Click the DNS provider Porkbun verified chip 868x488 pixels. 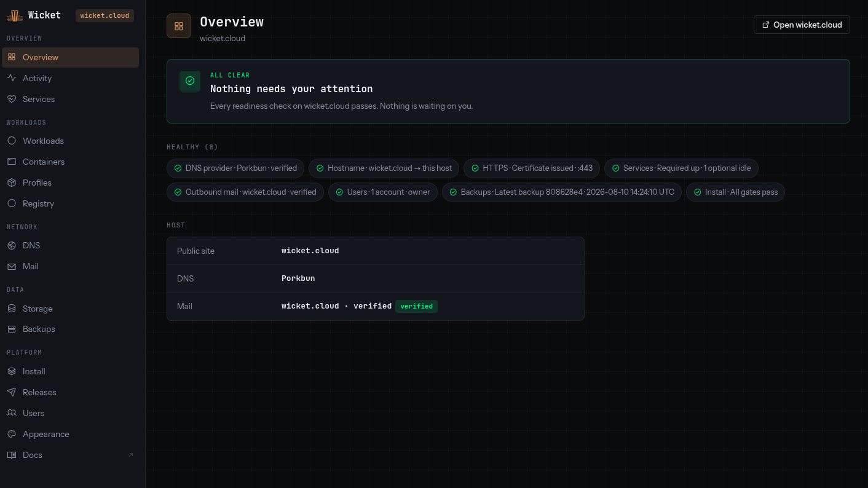click(235, 168)
